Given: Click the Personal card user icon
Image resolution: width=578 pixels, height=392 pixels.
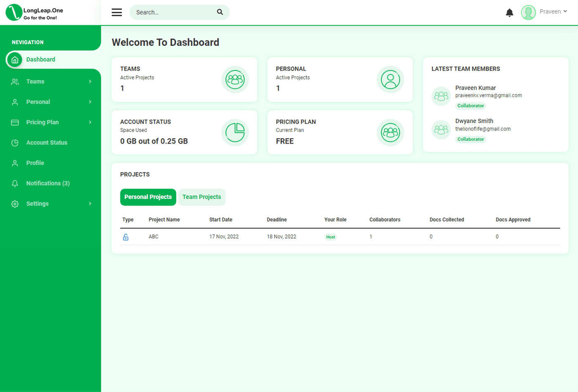Looking at the screenshot, I should (390, 80).
